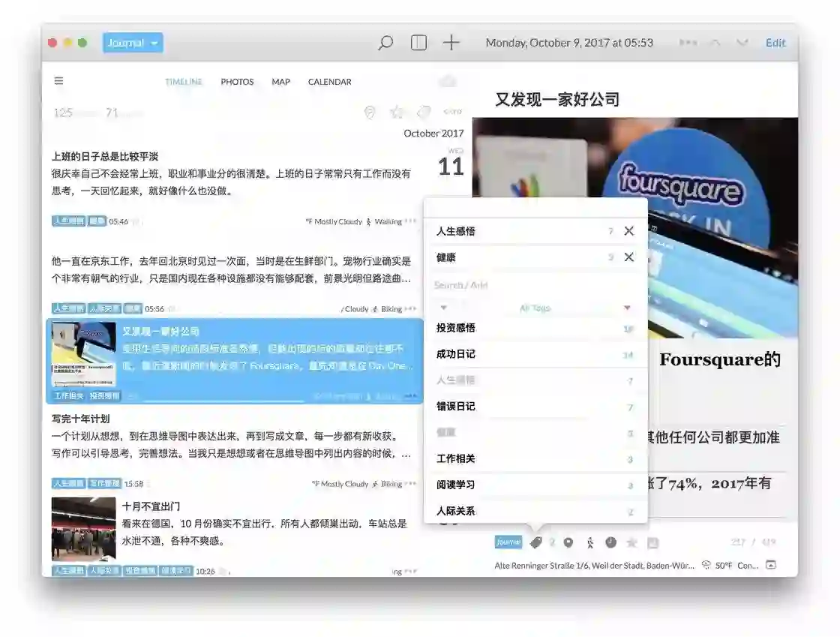The height and width of the screenshot is (637, 840).
Task: Open the Journal dropdown in the title bar
Action: [133, 43]
